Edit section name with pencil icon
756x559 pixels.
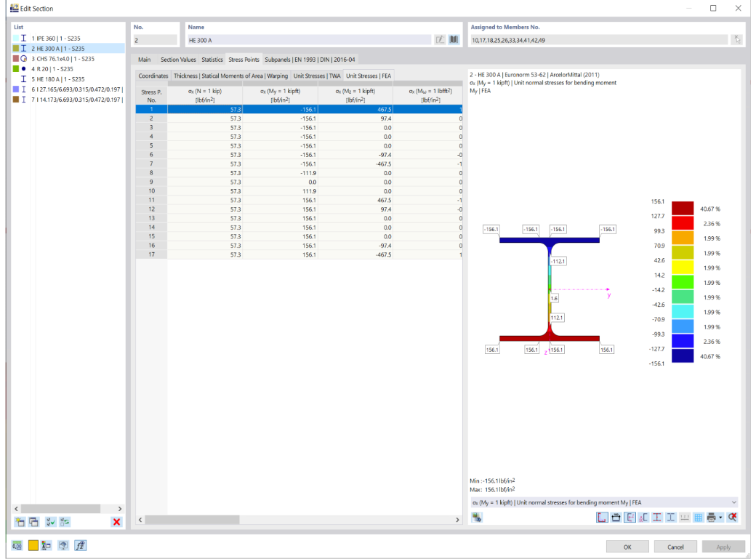(440, 39)
